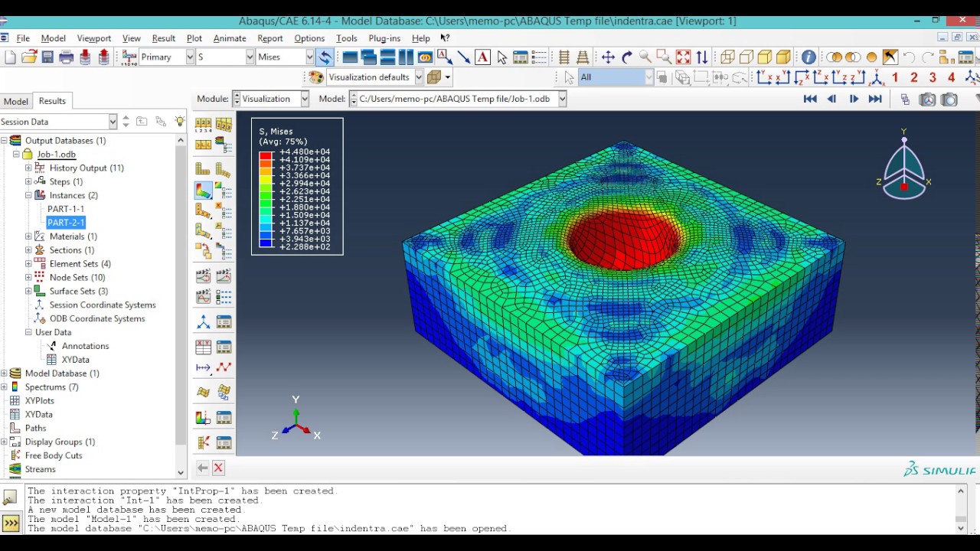Expand the Materials (1) node

tap(28, 236)
